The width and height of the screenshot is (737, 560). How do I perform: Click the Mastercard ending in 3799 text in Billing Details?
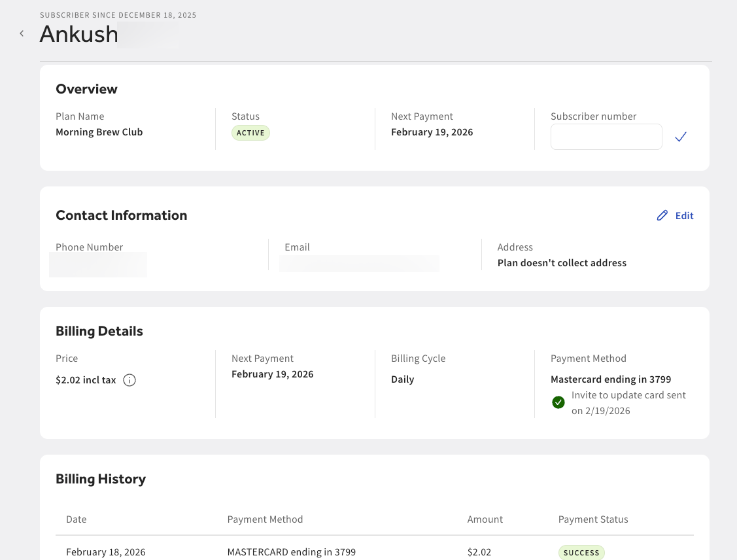[x=610, y=379]
